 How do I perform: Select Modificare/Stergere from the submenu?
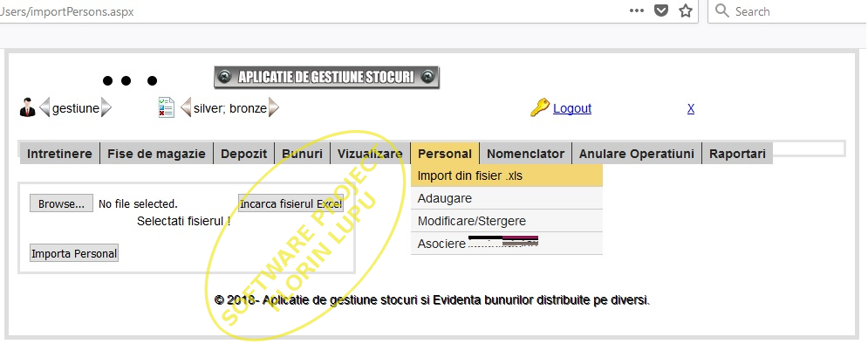tap(507, 221)
